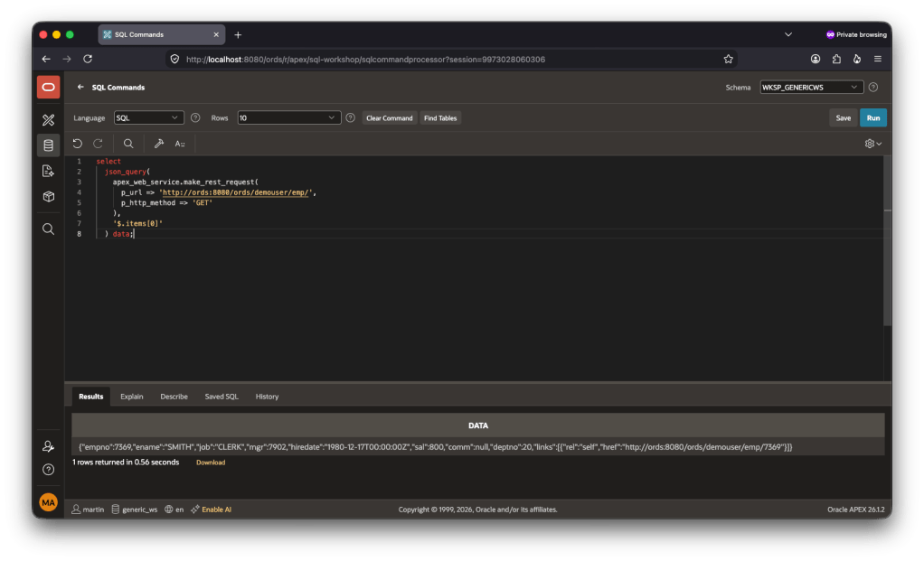Click the Oracle APEX home logo

click(48, 87)
